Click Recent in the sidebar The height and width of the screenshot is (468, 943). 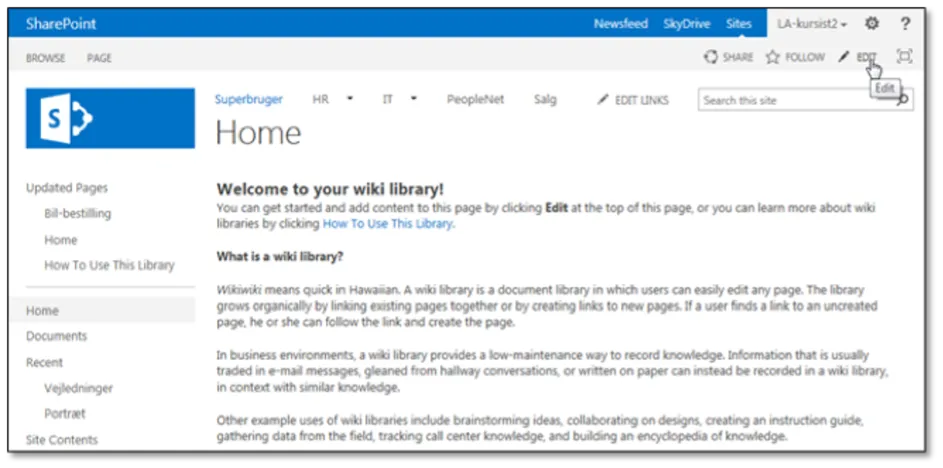(x=44, y=362)
